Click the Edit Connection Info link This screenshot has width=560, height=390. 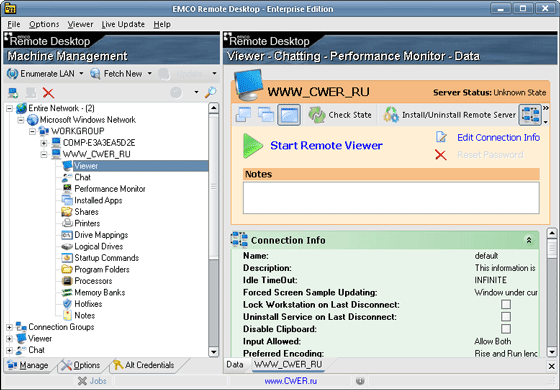point(499,138)
